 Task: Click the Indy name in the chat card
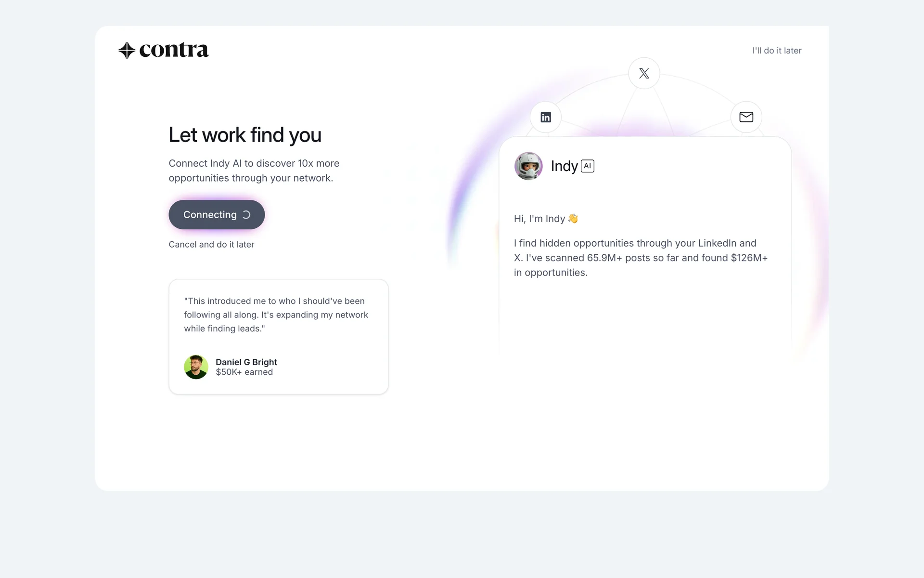[x=564, y=166]
